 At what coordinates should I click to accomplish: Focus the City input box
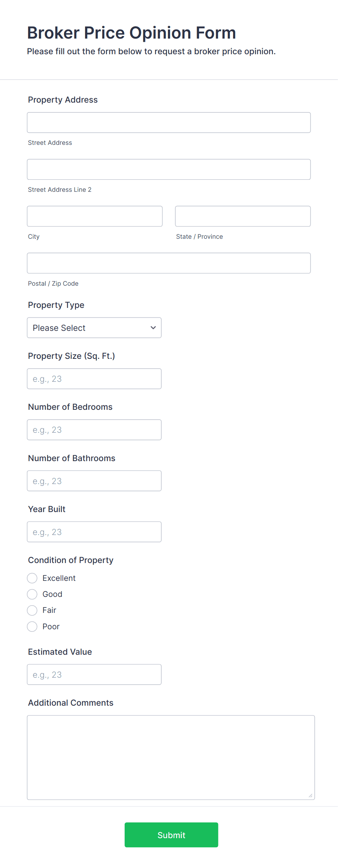(x=94, y=216)
